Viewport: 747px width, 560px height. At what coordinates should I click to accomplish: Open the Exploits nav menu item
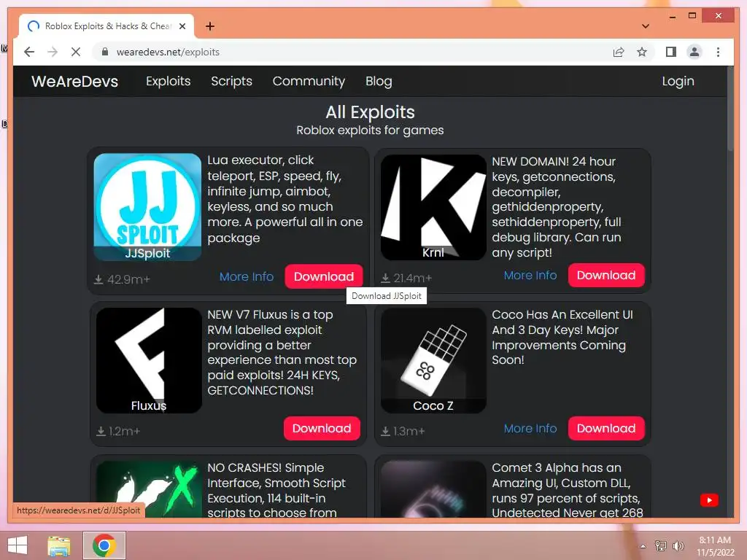point(169,82)
